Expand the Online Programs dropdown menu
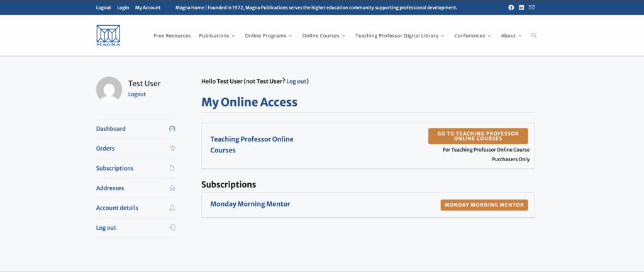 coord(268,36)
